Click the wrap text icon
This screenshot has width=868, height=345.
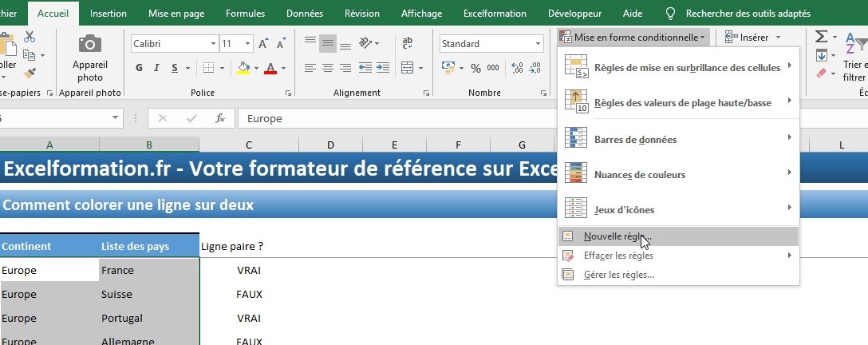pyautogui.click(x=408, y=43)
